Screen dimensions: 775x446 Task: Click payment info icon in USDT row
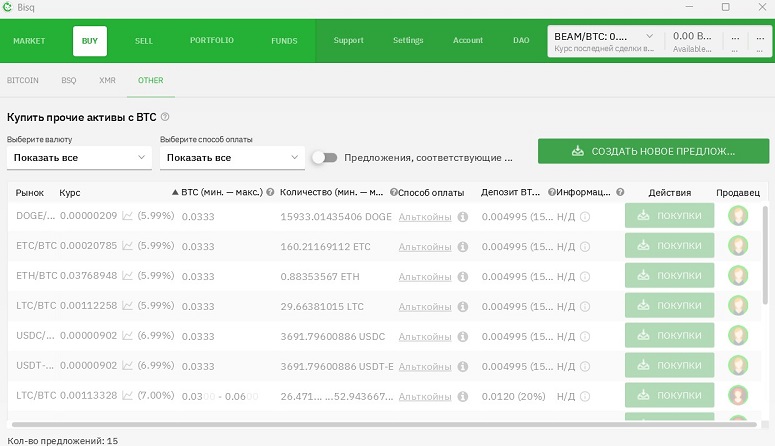point(463,366)
